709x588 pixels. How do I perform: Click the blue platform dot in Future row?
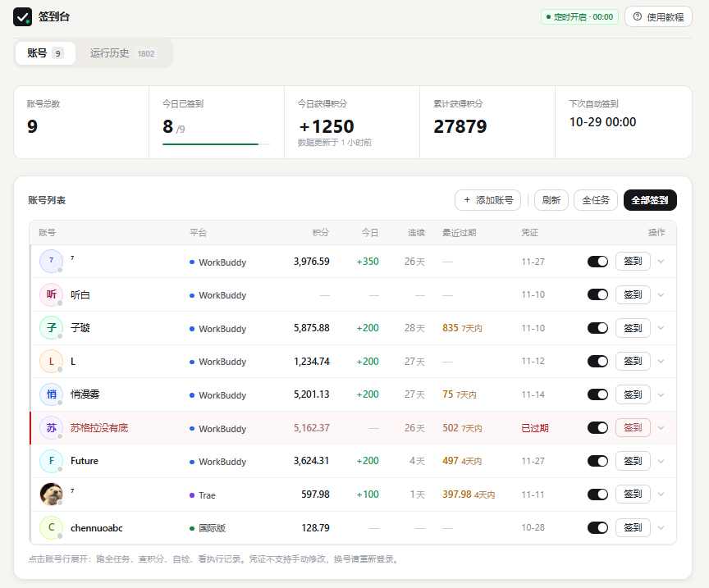click(192, 462)
